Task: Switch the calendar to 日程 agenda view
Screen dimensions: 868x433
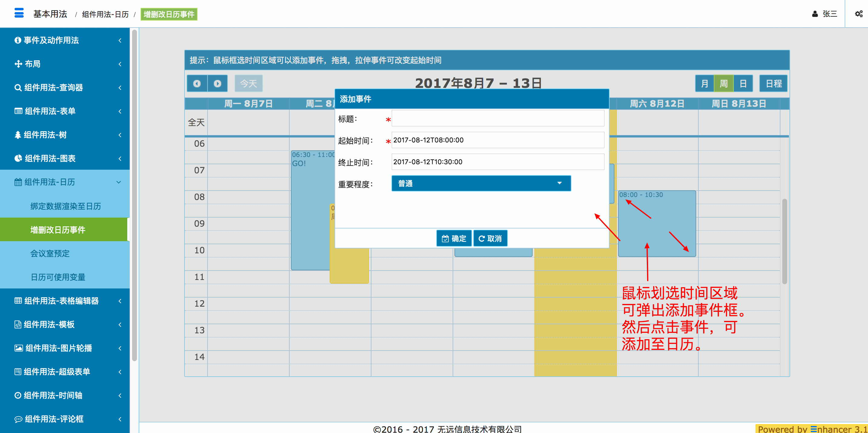Action: click(773, 84)
